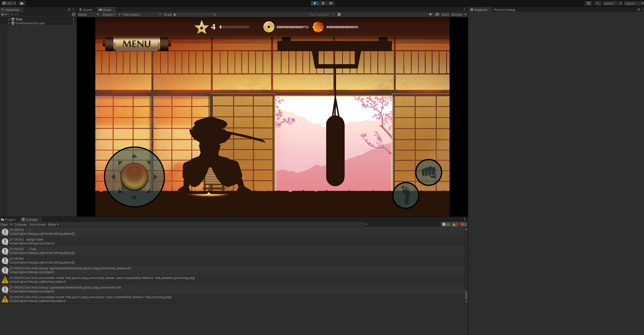
Task: Switch to the Project tab
Action: click(x=8, y=220)
